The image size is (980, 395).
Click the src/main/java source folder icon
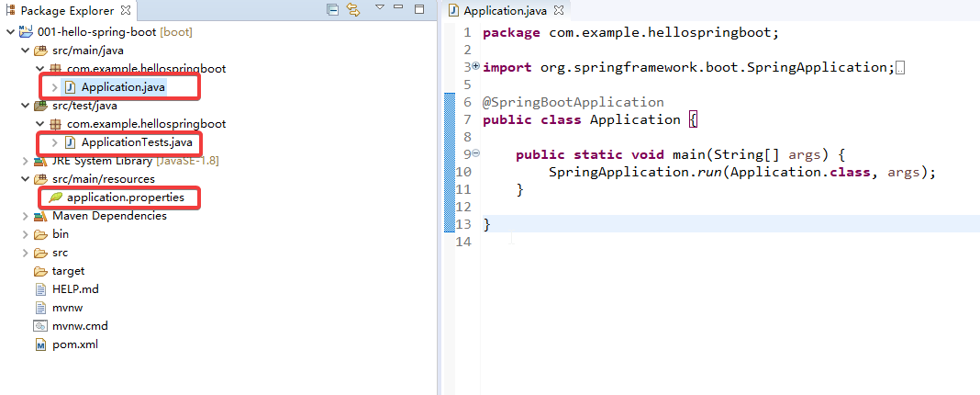(40, 51)
